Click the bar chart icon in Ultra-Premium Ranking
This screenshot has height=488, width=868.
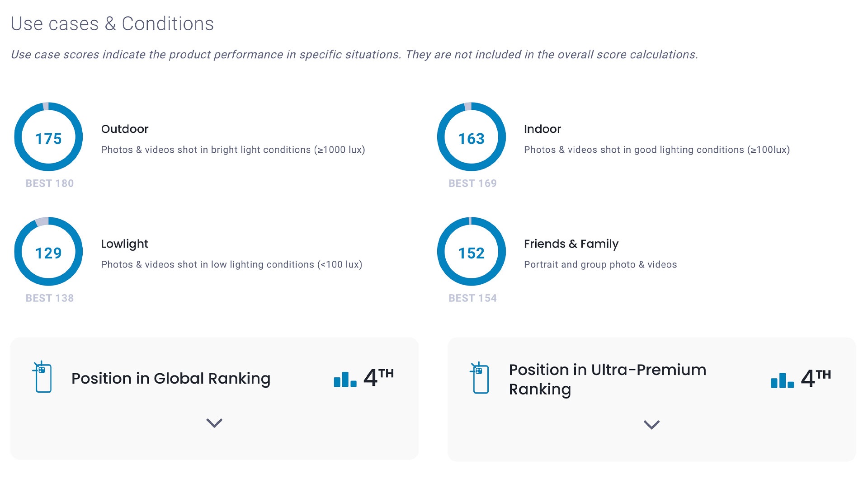[782, 380]
